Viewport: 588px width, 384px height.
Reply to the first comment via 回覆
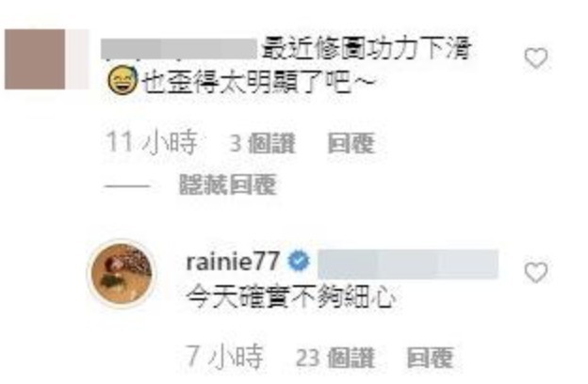click(351, 143)
